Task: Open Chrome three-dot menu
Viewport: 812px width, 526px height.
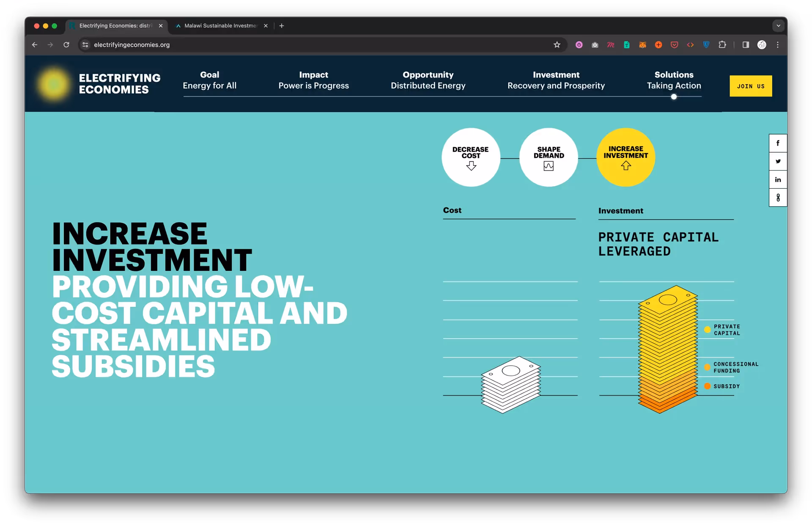Action: (x=777, y=45)
